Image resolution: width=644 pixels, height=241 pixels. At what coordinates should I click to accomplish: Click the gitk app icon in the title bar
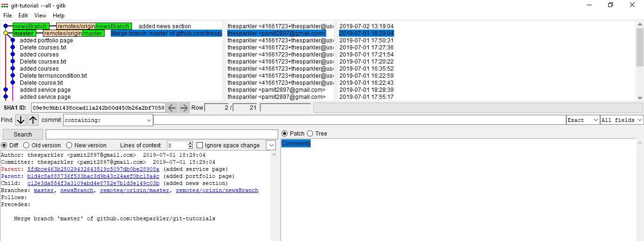[5, 5]
